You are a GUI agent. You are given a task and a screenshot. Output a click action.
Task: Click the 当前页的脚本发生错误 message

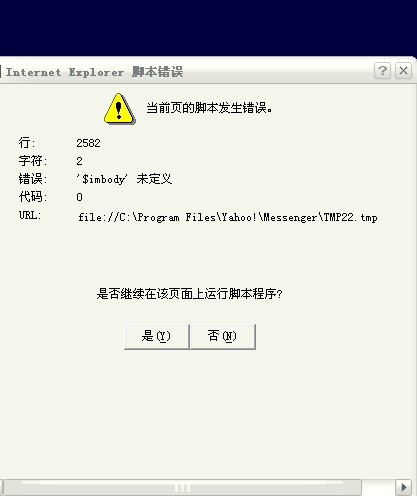[209, 108]
